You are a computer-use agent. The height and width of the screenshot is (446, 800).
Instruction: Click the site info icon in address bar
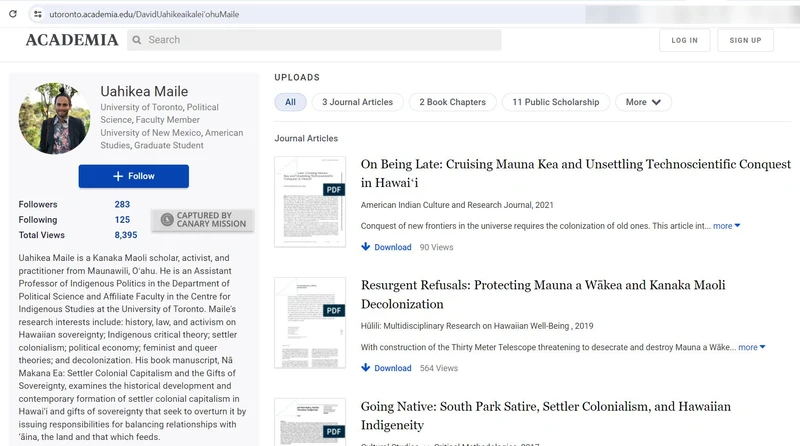[x=37, y=14]
